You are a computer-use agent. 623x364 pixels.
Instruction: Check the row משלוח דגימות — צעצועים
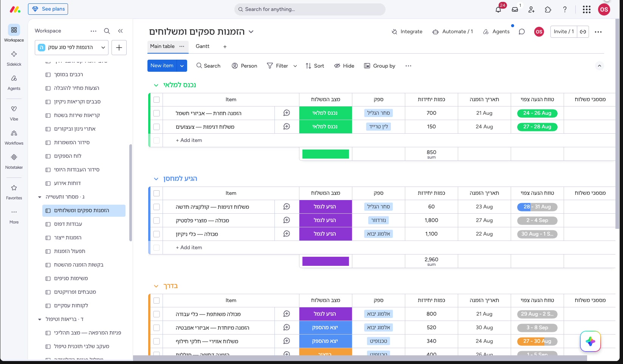157,127
